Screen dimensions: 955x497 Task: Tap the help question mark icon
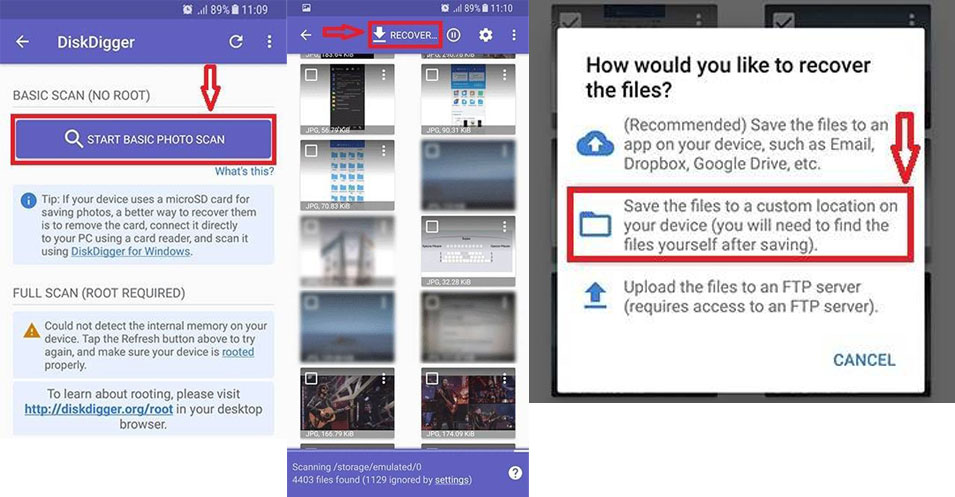tap(515, 473)
